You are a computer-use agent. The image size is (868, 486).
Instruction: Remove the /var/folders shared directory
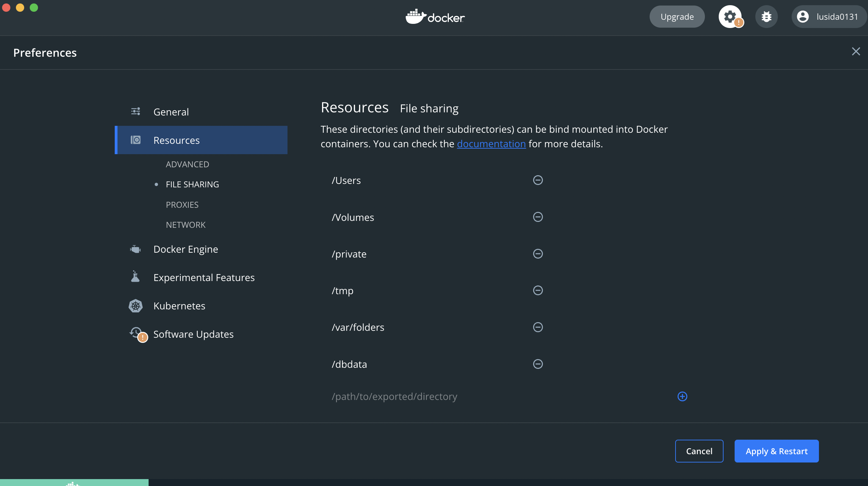pos(538,327)
